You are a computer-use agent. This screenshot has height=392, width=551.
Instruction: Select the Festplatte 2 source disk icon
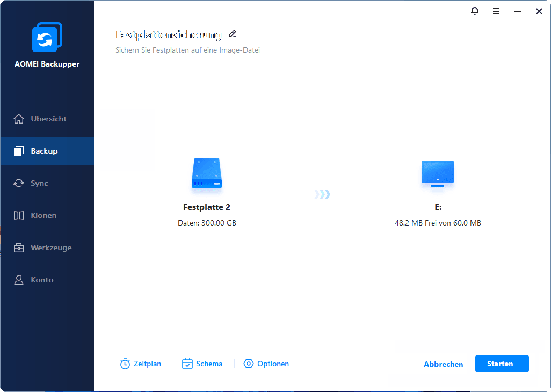tap(207, 173)
